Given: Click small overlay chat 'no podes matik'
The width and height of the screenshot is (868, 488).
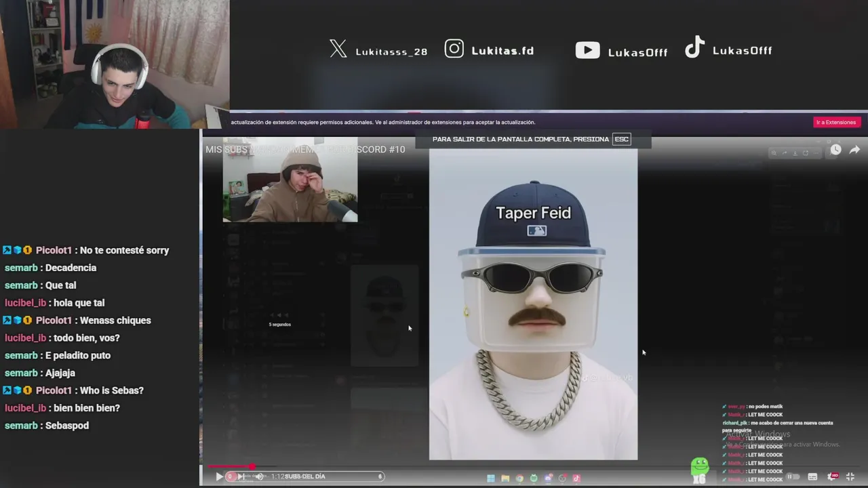Looking at the screenshot, I should click(766, 407).
